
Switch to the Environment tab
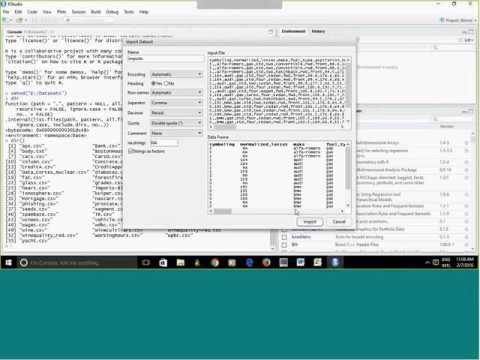293,31
